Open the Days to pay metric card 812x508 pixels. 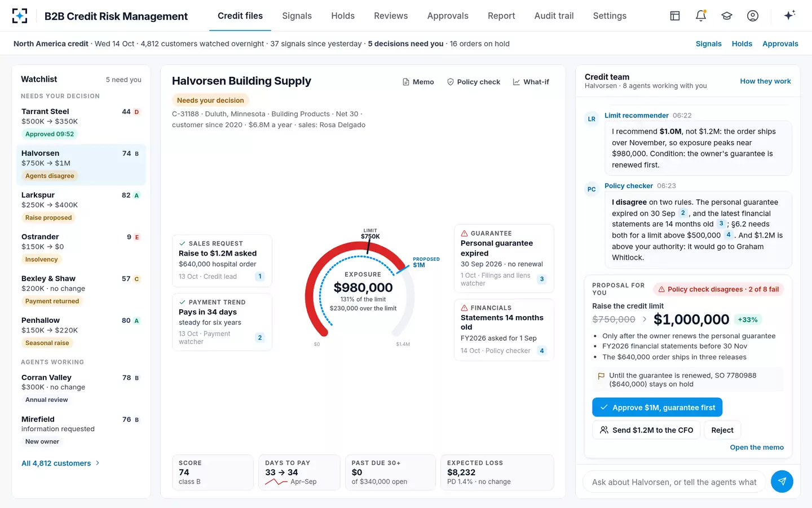299,472
